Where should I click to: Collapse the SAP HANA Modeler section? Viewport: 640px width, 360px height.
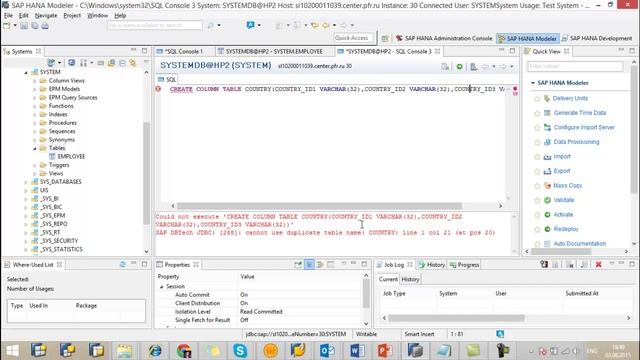pyautogui.click(x=533, y=83)
